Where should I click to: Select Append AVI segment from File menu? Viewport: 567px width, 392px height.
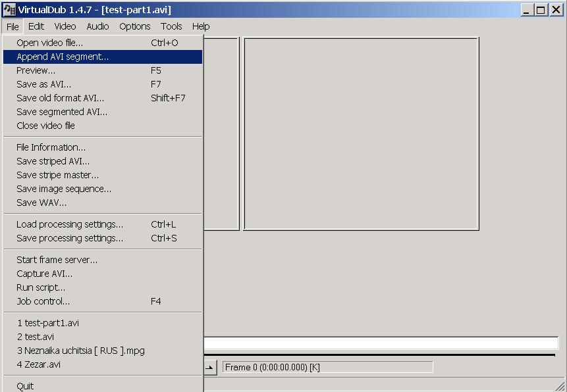point(63,57)
